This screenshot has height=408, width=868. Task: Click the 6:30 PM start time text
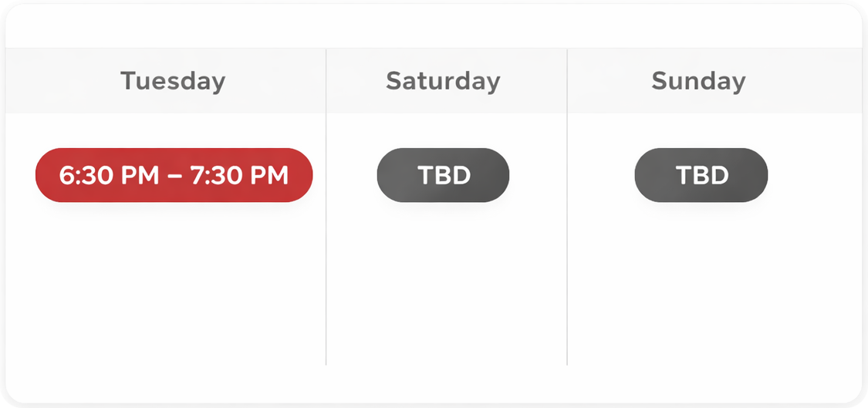[108, 175]
